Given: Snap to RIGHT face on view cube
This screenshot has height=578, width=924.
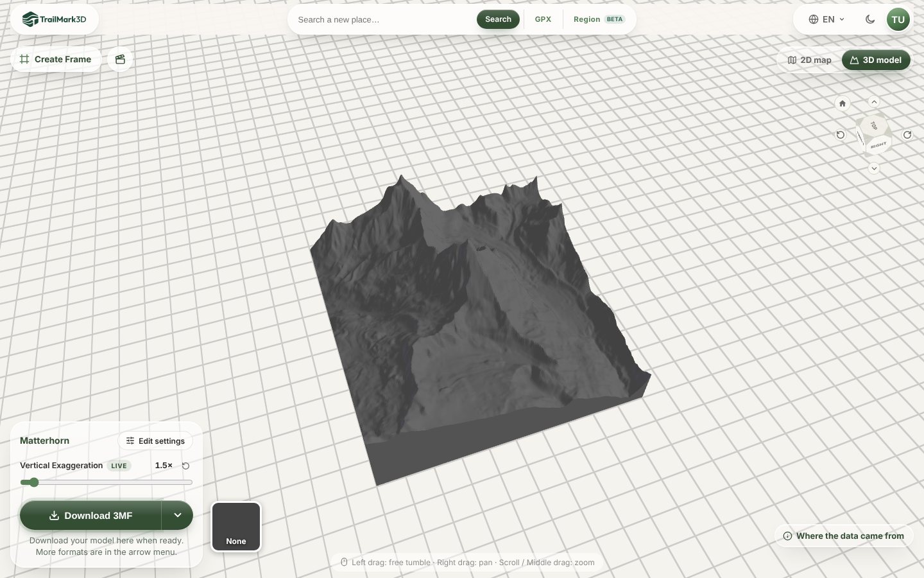Looking at the screenshot, I should pos(878,145).
